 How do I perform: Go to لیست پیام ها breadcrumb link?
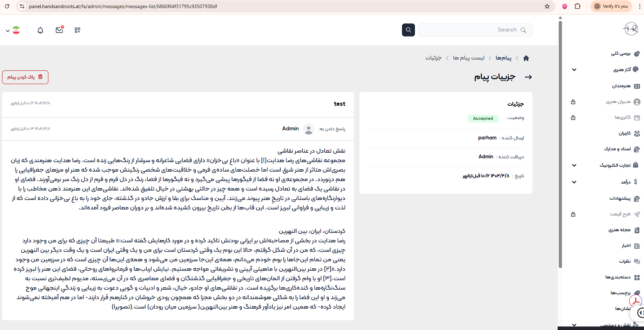[469, 58]
